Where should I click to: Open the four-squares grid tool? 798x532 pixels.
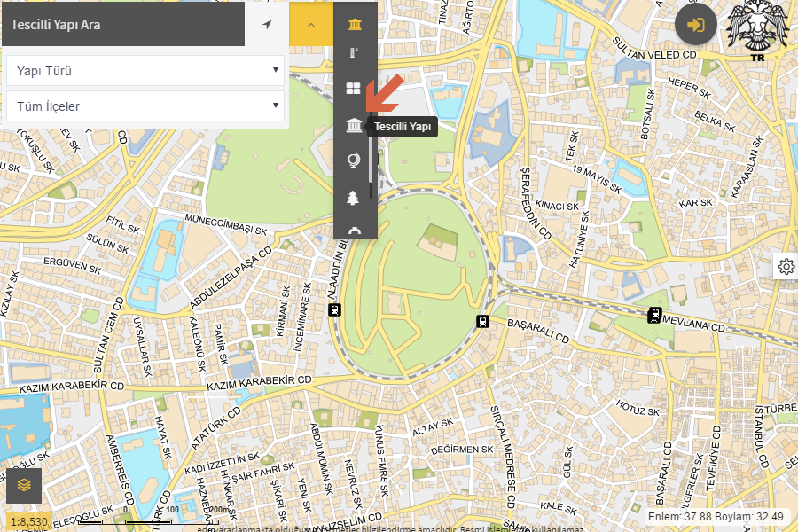click(355, 89)
